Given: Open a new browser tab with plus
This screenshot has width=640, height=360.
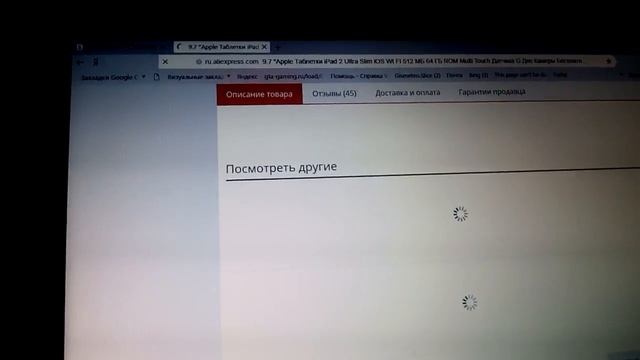Looking at the screenshot, I should [278, 48].
